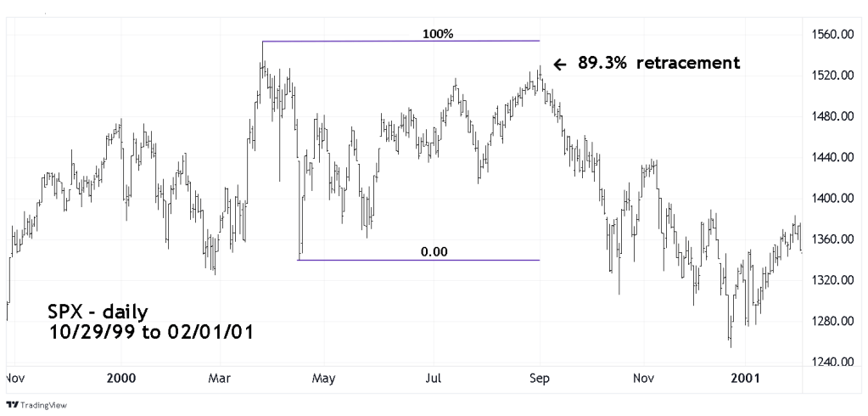Click the 0.00 Fibonacci level label
This screenshot has width=868, height=416.
[x=434, y=251]
